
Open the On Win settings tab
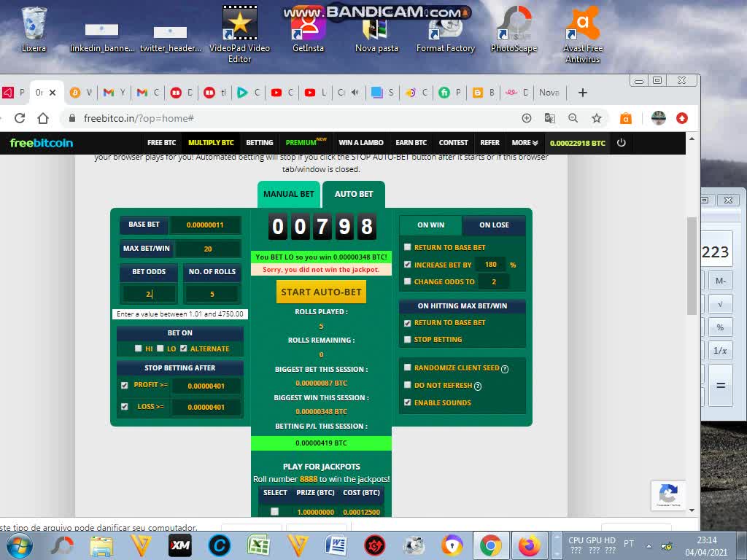click(x=430, y=225)
